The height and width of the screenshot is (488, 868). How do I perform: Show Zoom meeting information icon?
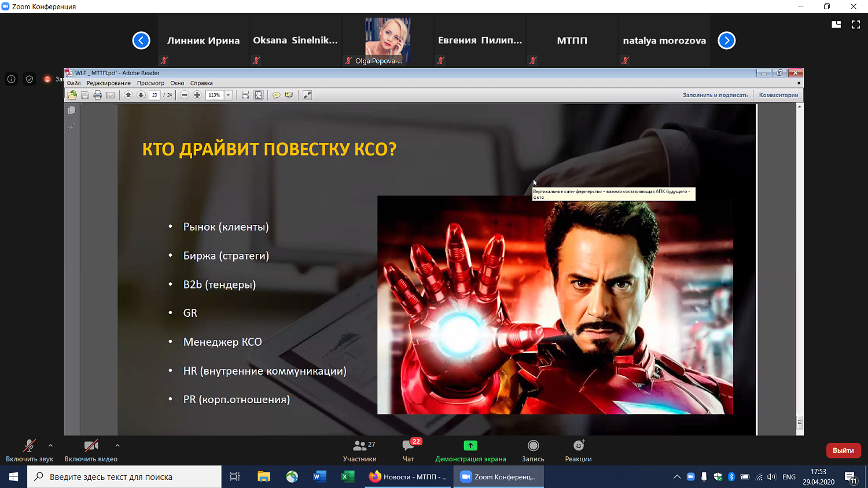tap(11, 79)
